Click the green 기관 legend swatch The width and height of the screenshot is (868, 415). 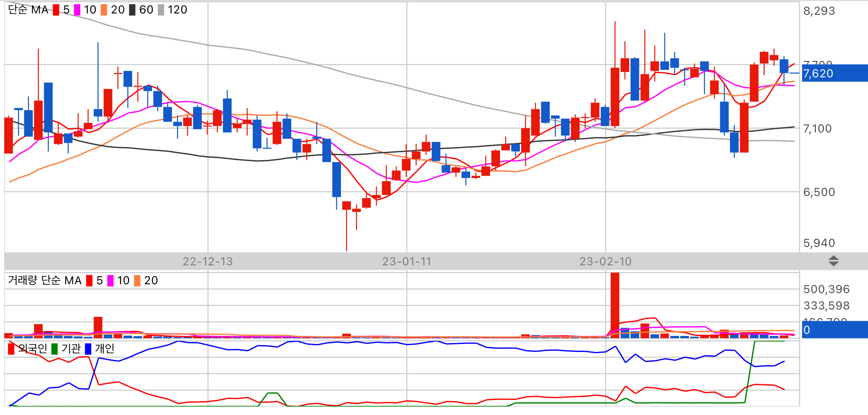click(x=54, y=349)
